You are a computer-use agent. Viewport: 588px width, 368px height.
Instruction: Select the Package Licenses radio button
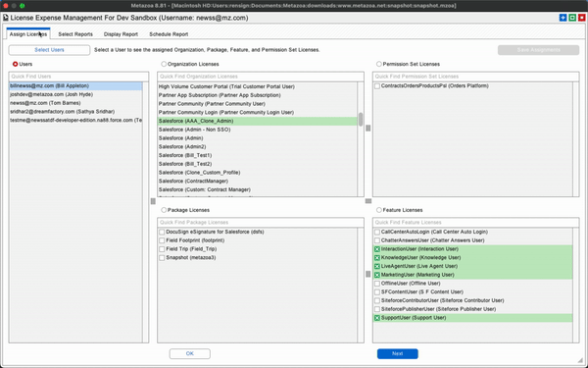tap(164, 210)
